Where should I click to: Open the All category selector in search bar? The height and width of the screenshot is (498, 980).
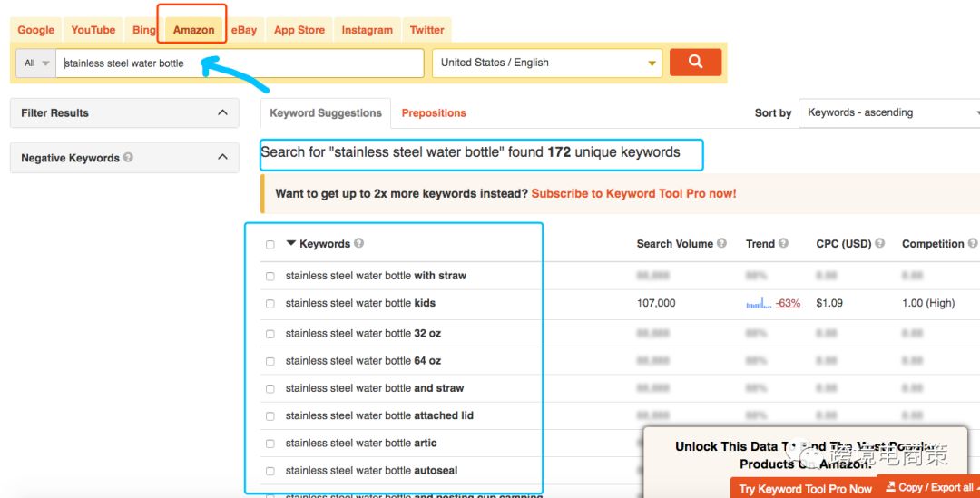(x=37, y=63)
